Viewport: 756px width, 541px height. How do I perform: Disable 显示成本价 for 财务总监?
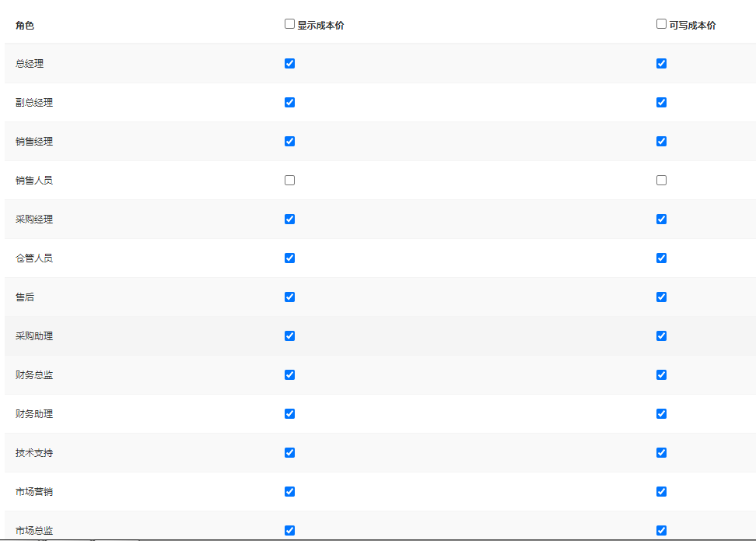coord(289,374)
